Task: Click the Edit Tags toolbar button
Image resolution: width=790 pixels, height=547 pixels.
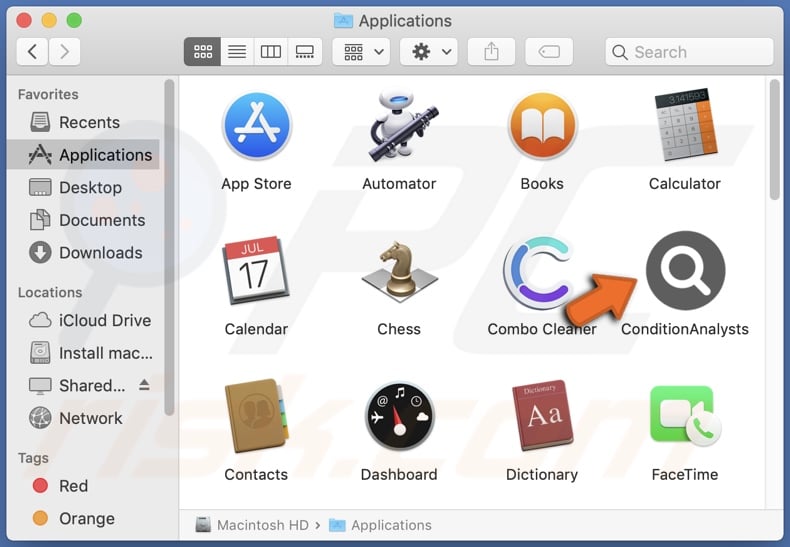Action: (x=549, y=51)
